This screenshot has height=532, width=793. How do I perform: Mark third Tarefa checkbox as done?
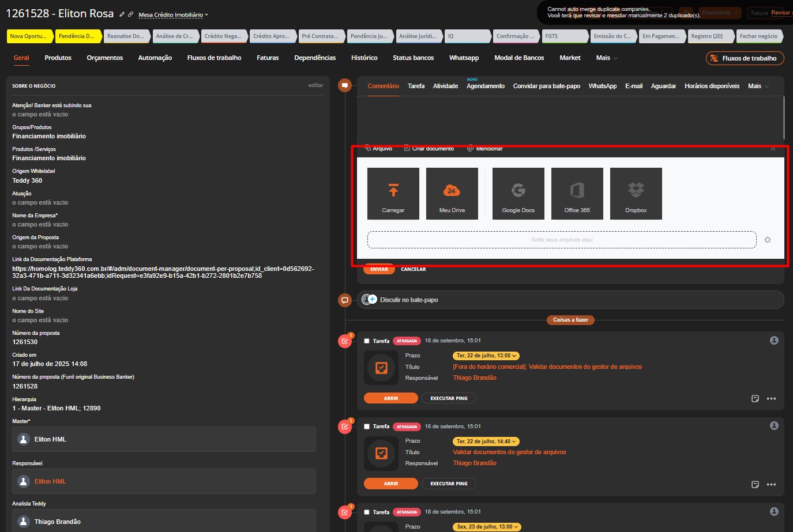[x=367, y=512]
